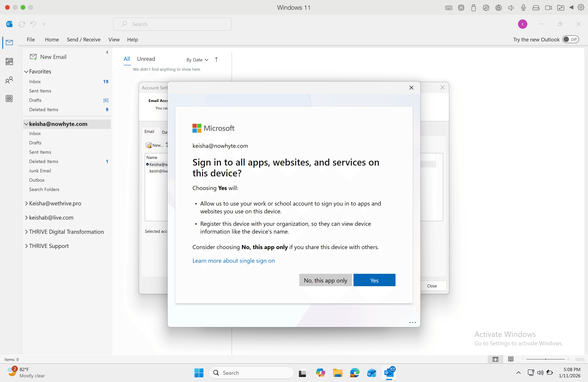588x382 pixels.
Task: Toggle Try the new Outlook switch
Action: pos(570,39)
